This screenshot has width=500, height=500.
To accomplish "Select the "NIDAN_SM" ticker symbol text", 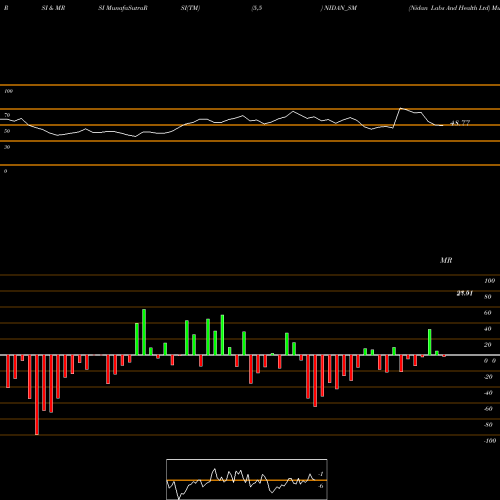I will tap(340, 8).
